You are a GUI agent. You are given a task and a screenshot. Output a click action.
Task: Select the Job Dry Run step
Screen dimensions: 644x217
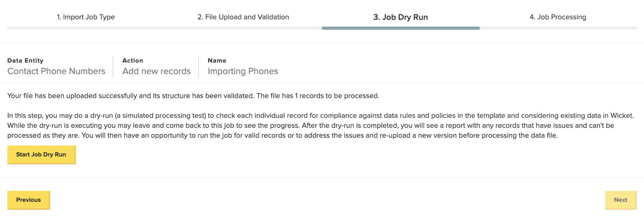[x=400, y=17]
